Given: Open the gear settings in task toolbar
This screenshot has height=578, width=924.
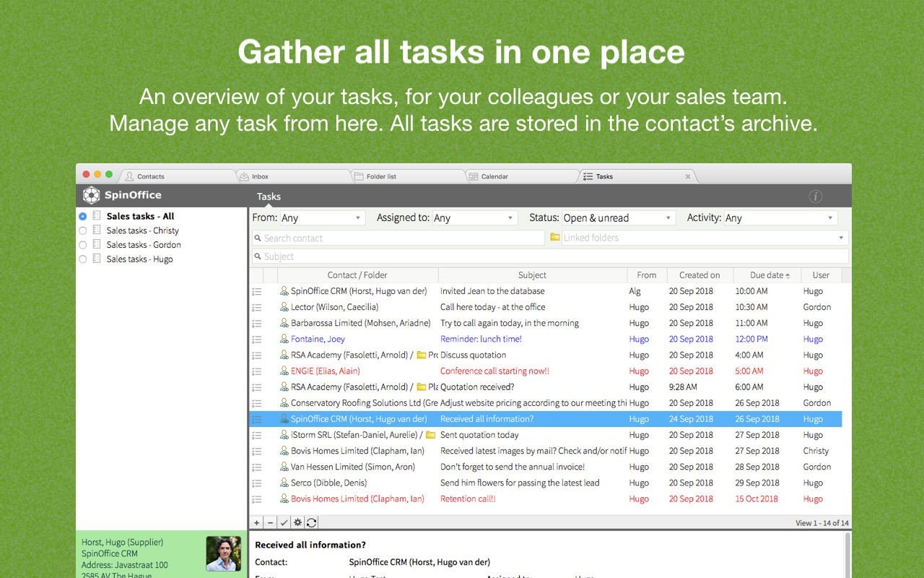Looking at the screenshot, I should click(297, 522).
